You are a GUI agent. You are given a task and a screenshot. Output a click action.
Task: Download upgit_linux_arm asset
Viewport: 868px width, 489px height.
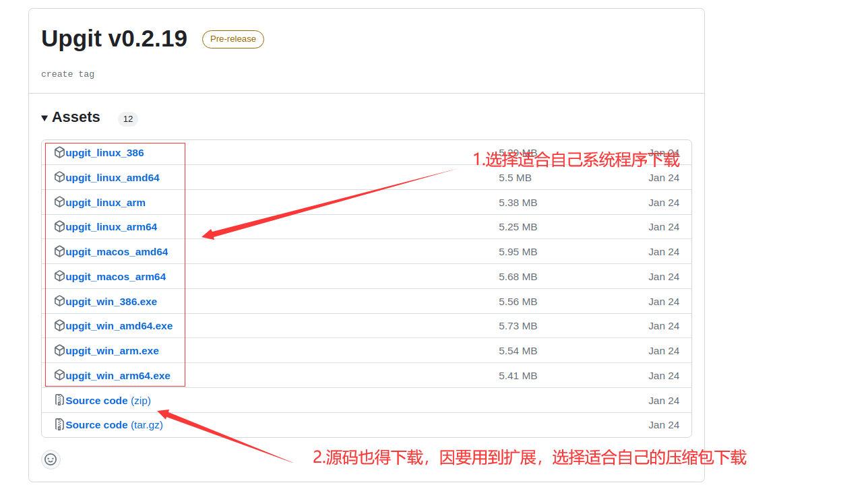(x=105, y=203)
